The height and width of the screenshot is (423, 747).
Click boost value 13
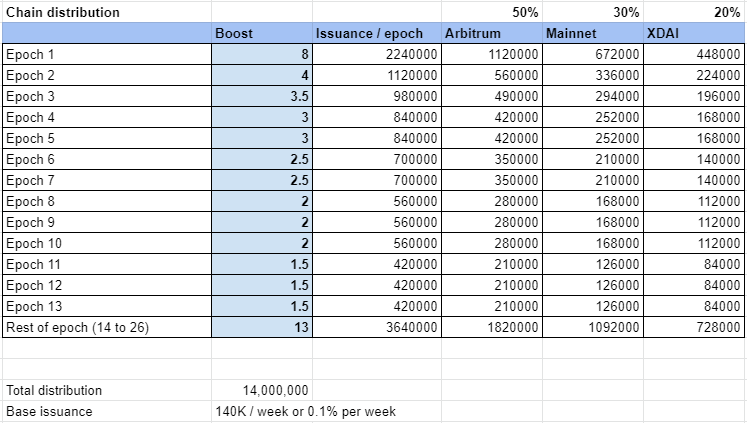(x=262, y=327)
